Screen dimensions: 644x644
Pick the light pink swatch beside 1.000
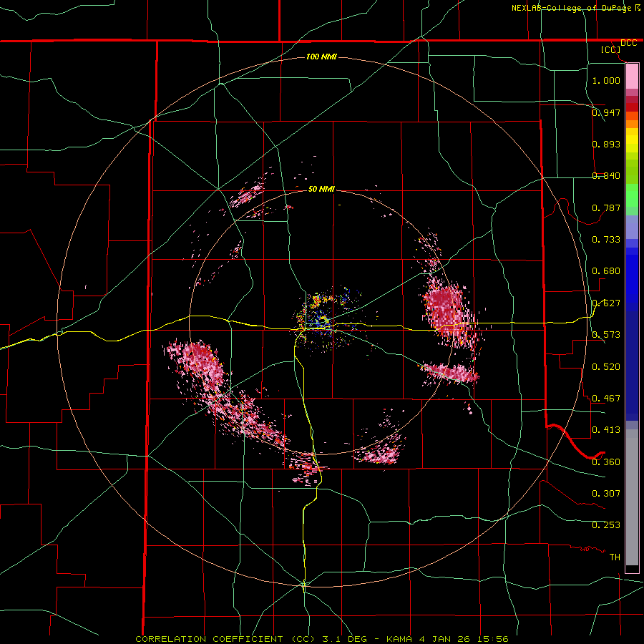point(632,77)
